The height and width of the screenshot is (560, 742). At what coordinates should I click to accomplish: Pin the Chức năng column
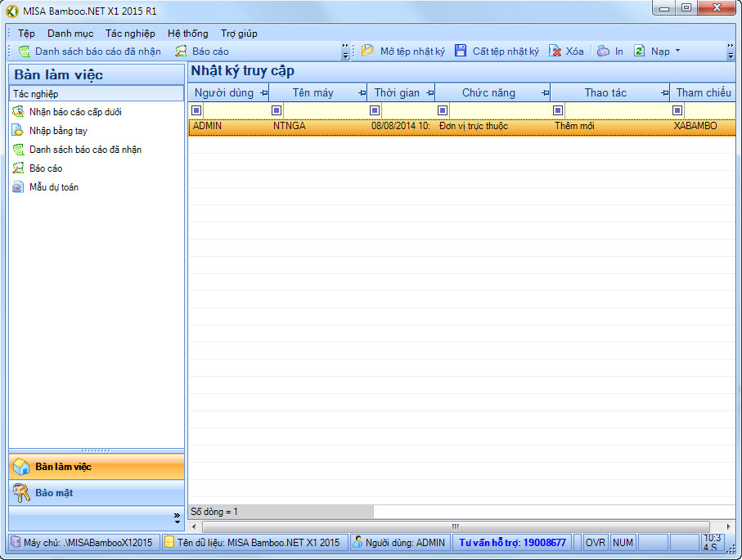546,93
